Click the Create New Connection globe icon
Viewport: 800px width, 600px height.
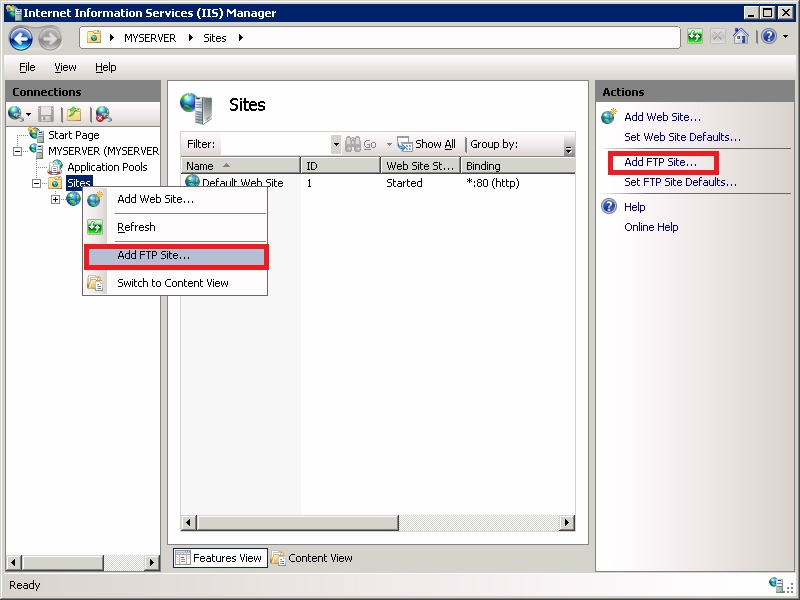[x=15, y=114]
